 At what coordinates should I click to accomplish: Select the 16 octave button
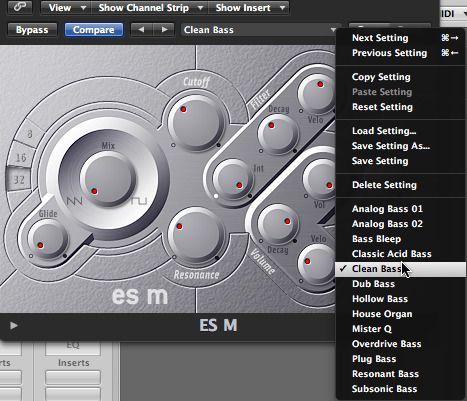coord(21,157)
